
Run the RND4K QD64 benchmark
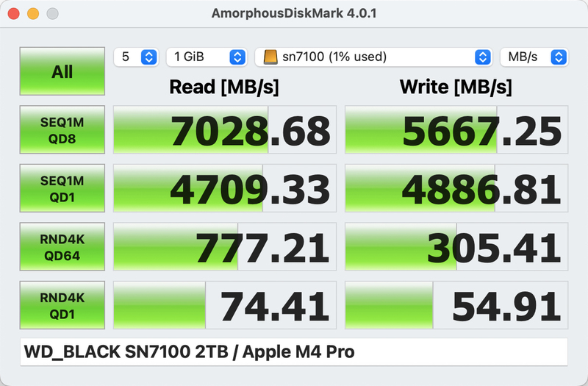(62, 247)
